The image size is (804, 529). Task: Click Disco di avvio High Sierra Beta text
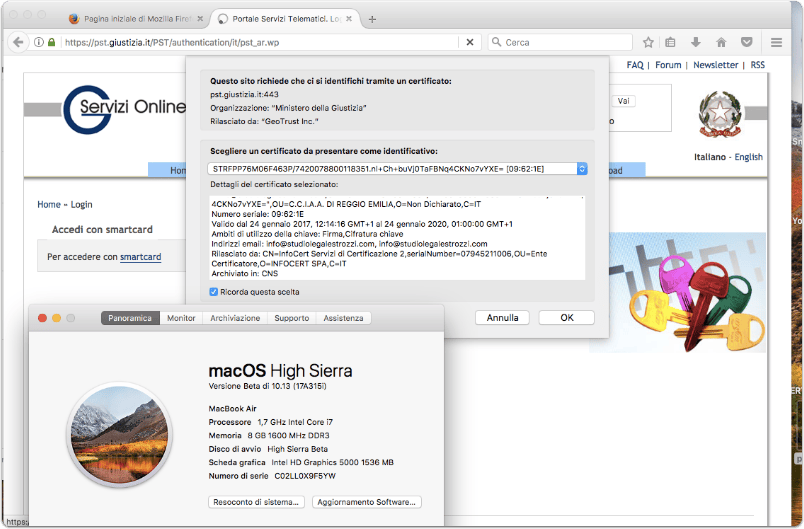click(268, 449)
